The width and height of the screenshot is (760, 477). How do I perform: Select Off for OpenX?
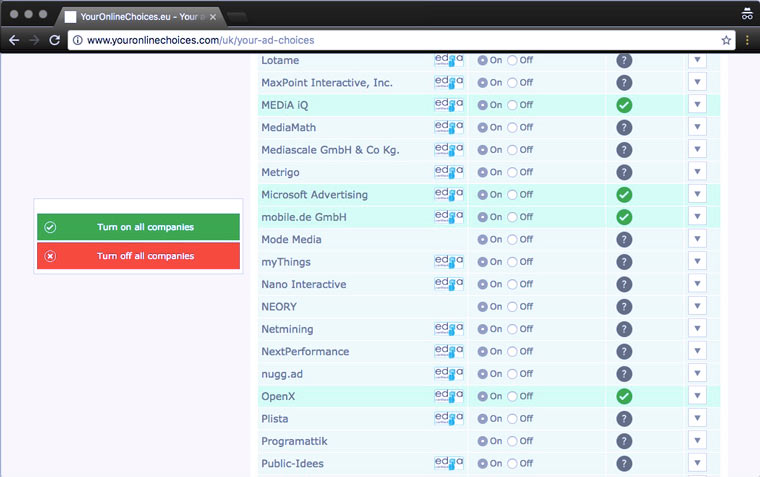512,397
